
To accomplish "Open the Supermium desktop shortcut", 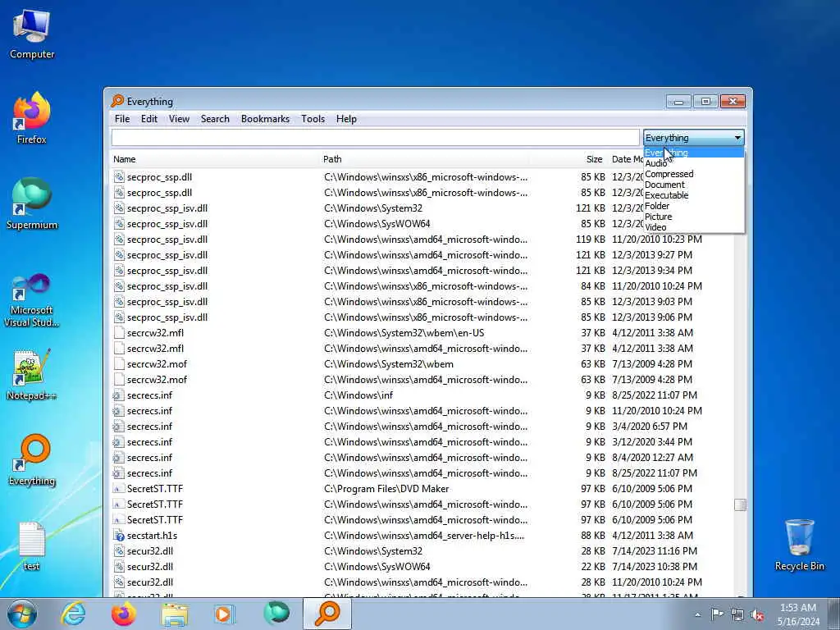I will tap(32, 203).
